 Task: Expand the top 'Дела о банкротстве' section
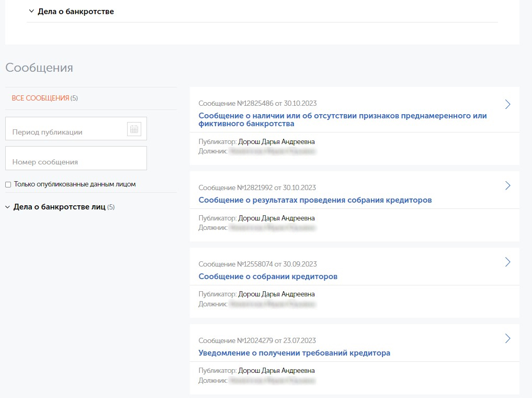point(71,12)
